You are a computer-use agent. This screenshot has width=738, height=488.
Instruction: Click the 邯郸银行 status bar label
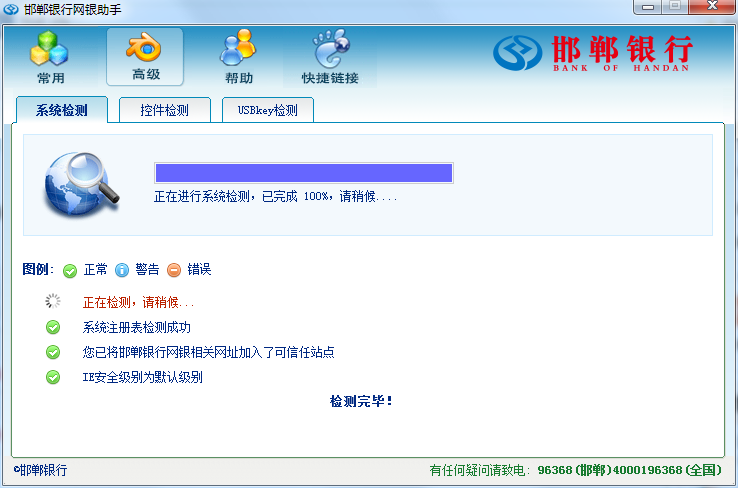click(x=40, y=470)
